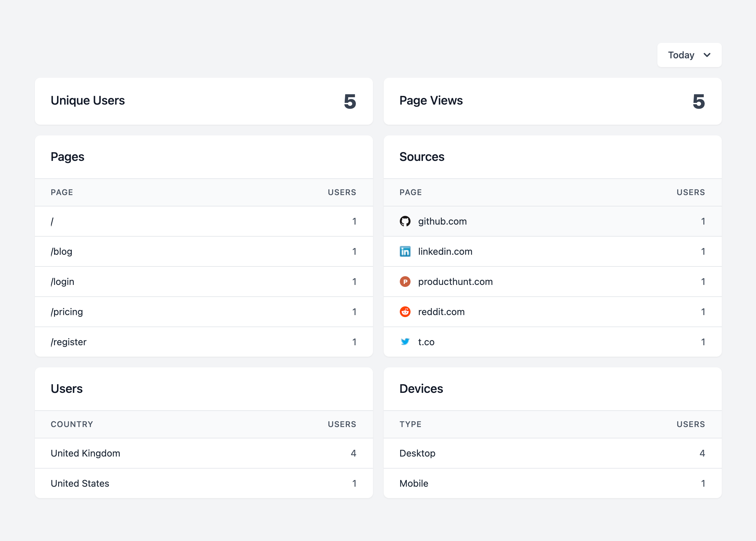Sort by the USERS column in Pages

342,192
